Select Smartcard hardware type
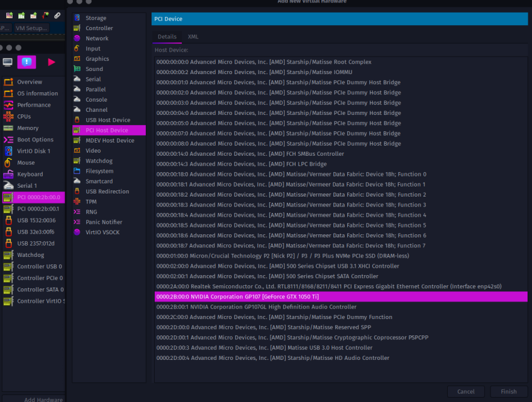The image size is (532, 402). [x=109, y=181]
